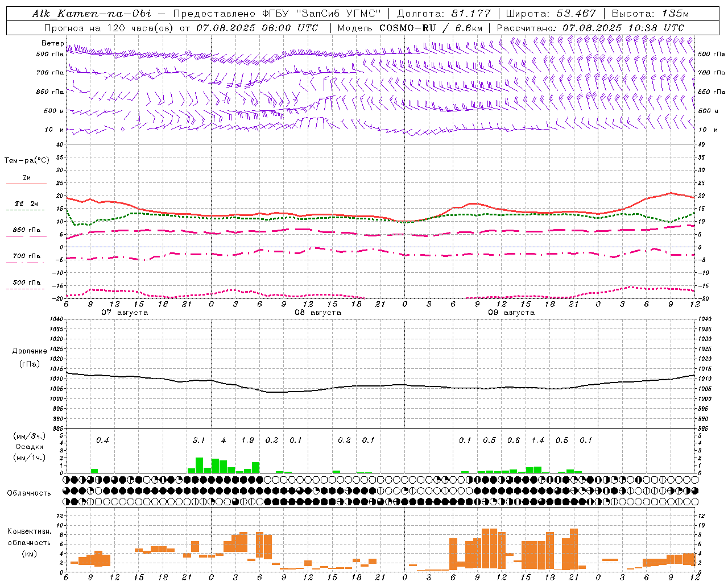Click the green dashed legend line under Td 2м
Screen dimensions: 728x582
(x=25, y=210)
